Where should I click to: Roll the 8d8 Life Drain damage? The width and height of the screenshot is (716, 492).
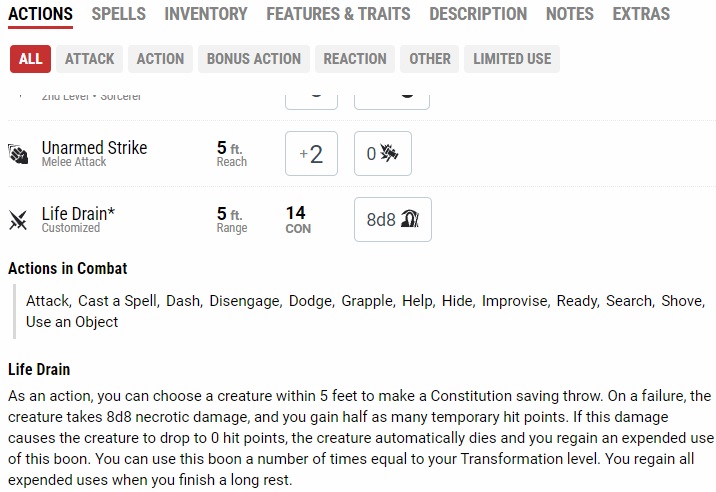click(x=393, y=219)
